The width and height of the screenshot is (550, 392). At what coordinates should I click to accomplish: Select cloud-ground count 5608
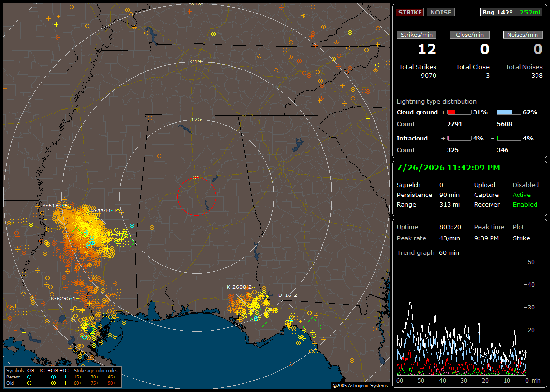(505, 124)
